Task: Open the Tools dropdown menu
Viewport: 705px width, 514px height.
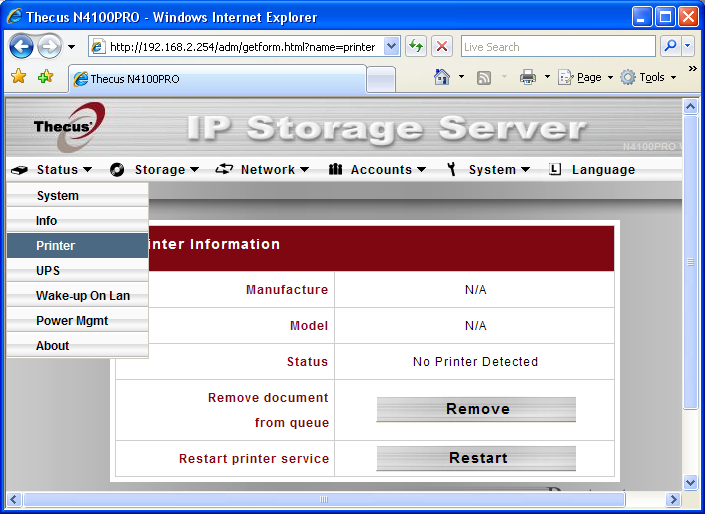Action: pos(648,77)
